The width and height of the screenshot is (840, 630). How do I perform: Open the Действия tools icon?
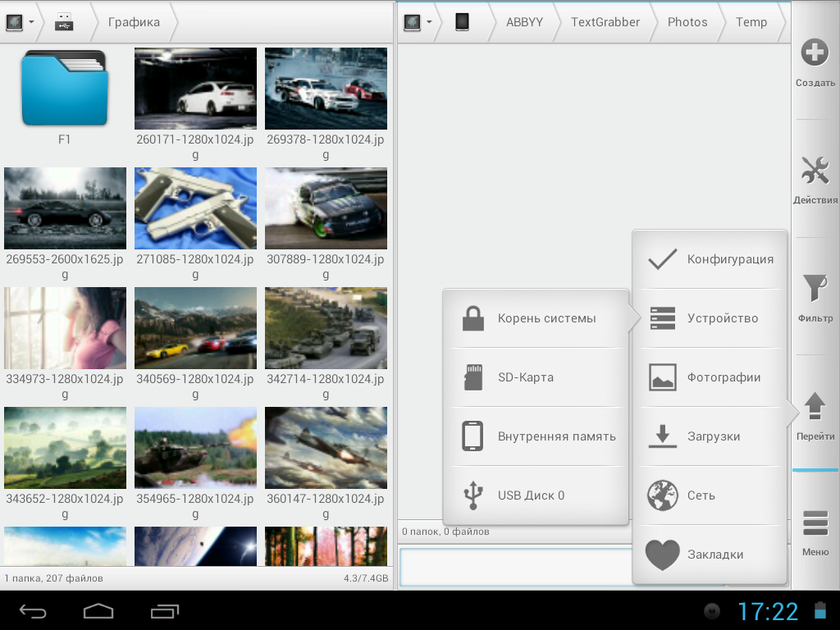click(x=815, y=171)
